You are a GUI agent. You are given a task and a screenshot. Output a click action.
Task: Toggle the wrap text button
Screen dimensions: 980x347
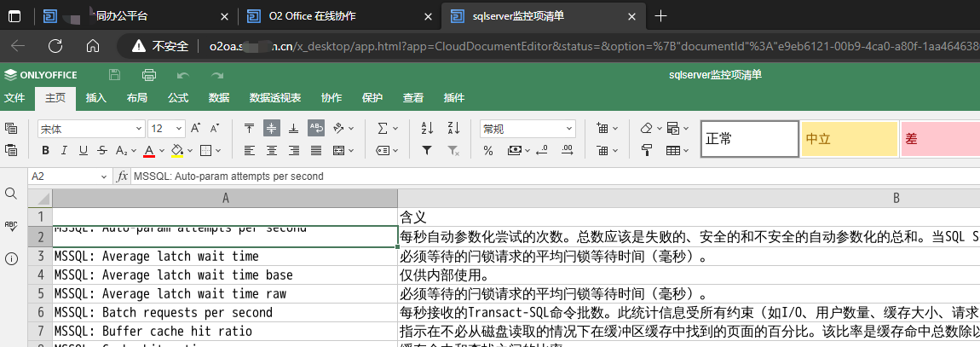pyautogui.click(x=315, y=129)
